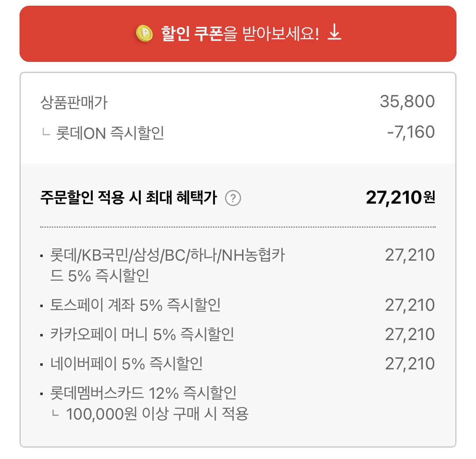Viewport: 476px width, 459px height.
Task: Click the 상품판매가 label
Action: [x=74, y=102]
